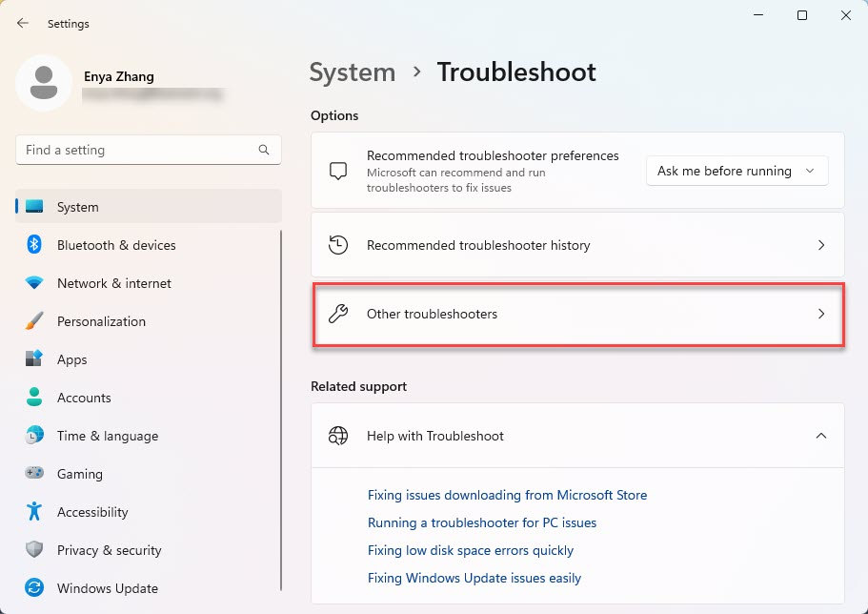Select Accounts in the sidebar

pyautogui.click(x=84, y=398)
